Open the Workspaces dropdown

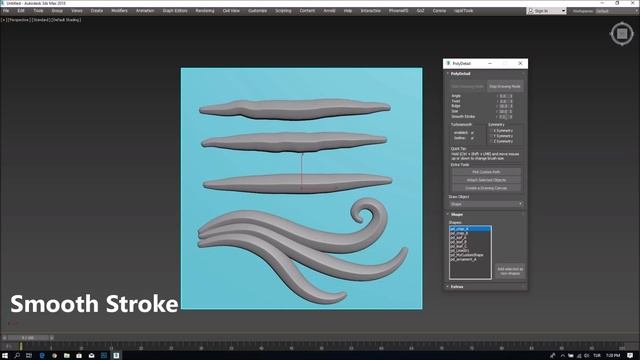616,11
